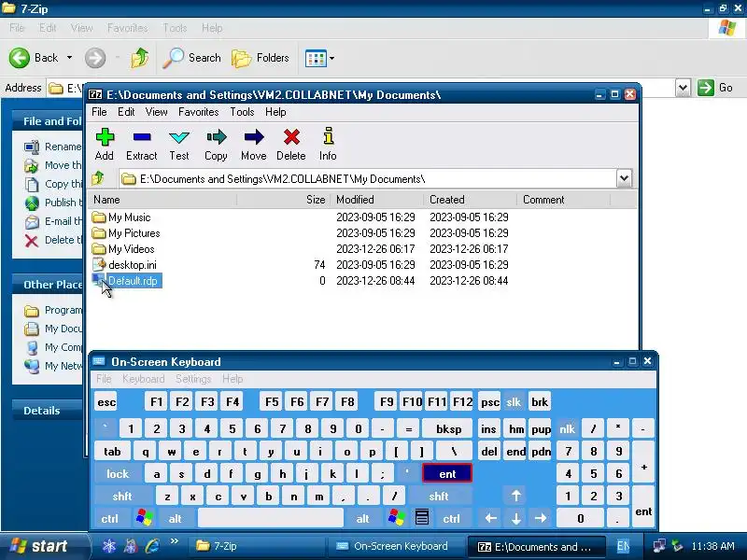Click Explorer's Up folder icon

coord(139,58)
